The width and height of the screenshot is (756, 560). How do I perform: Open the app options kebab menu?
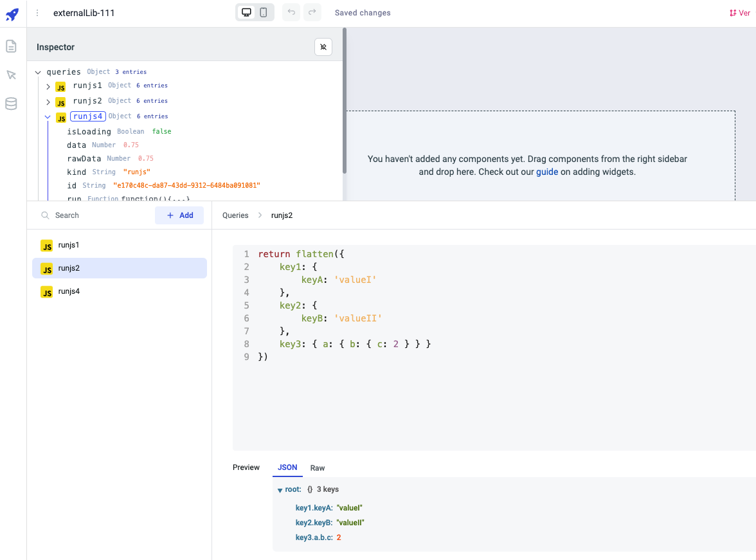pos(37,13)
